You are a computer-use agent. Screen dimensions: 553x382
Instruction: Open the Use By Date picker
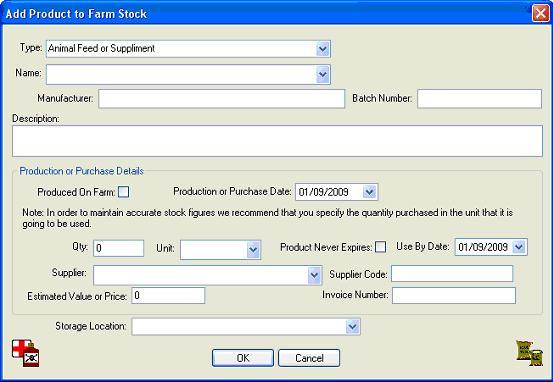pos(519,247)
